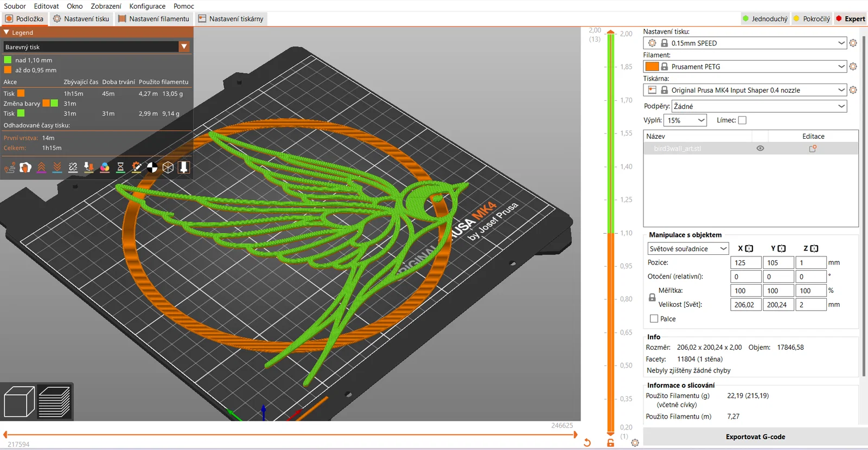The height and width of the screenshot is (450, 868).
Task: Click the right thumb of horizontal moves slider
Action: tap(576, 434)
